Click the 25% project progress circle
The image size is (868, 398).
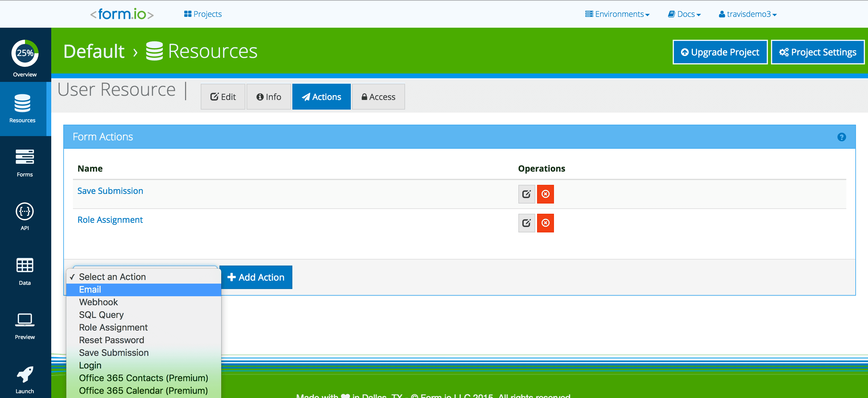coord(25,53)
